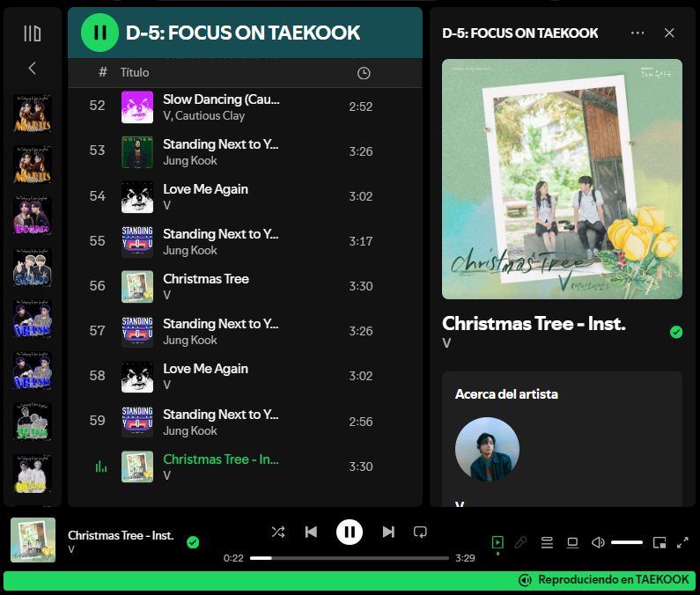Play track 59 Standing Next to You

[245, 422]
